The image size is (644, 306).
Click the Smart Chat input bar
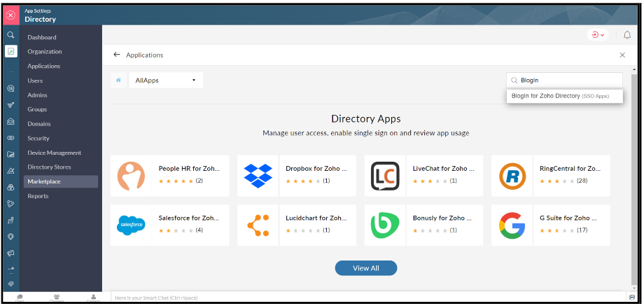(x=368, y=298)
